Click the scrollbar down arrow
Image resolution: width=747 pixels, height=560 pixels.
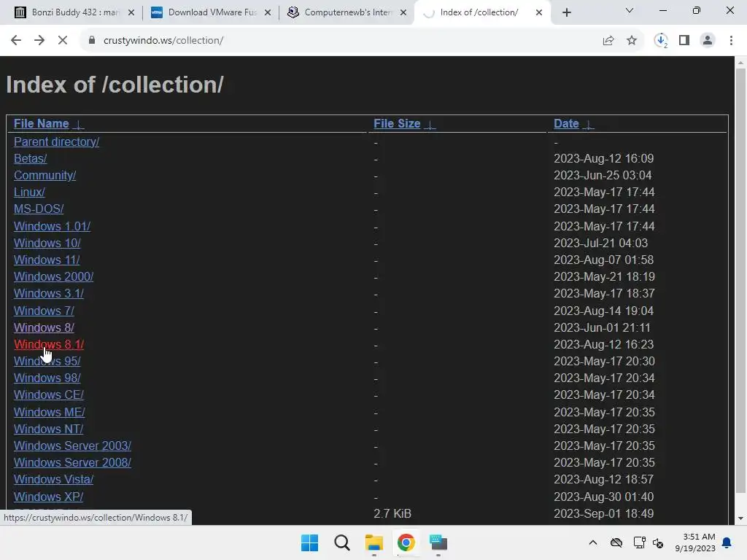pos(740,518)
